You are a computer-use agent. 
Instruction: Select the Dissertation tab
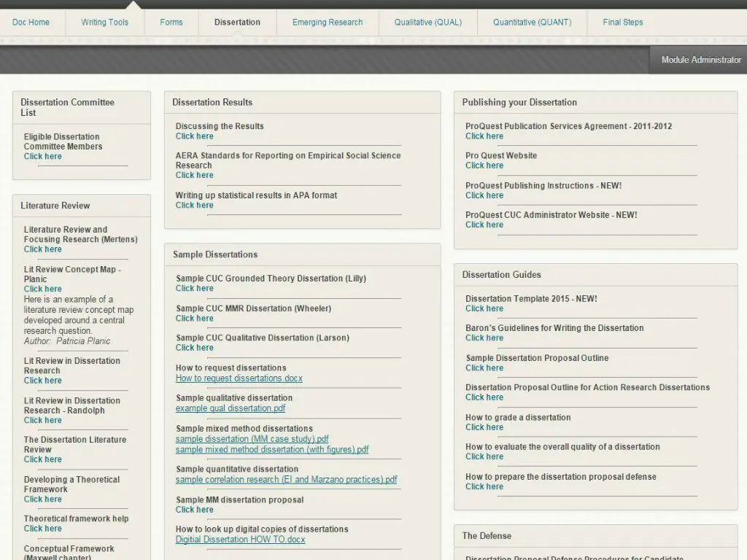(237, 23)
